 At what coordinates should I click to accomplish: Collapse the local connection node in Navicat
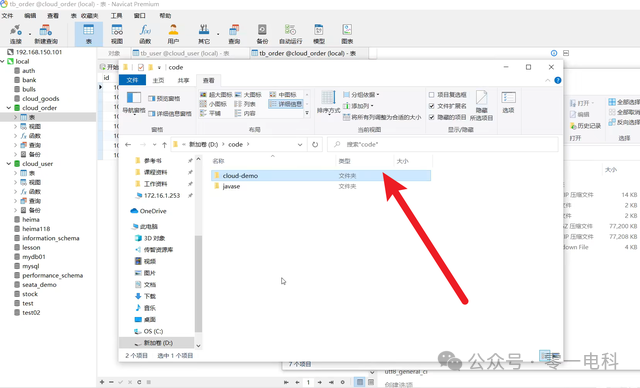(x=2, y=62)
